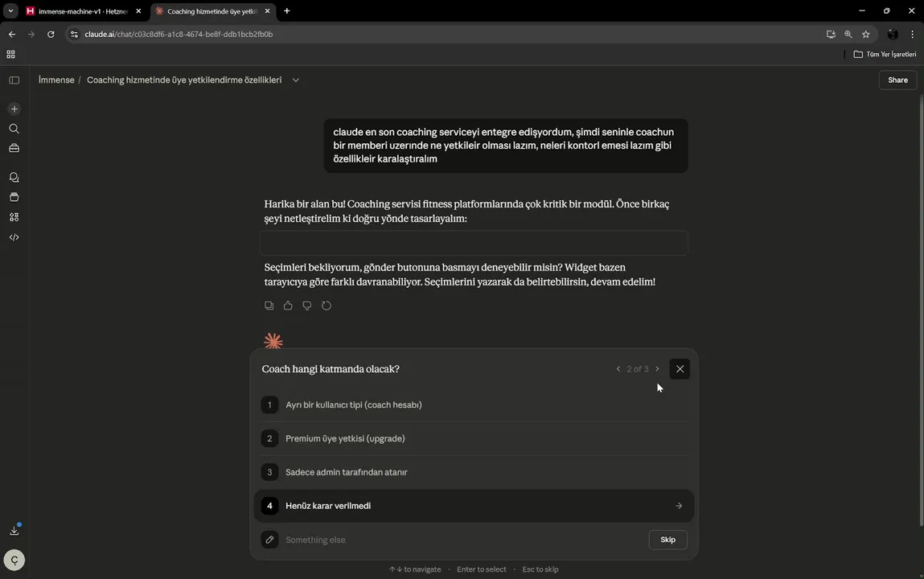Screen dimensions: 924x579
Task: Select option 'Ayrı bir kullanıcı tipi (coach hesabı)'
Action: point(354,404)
